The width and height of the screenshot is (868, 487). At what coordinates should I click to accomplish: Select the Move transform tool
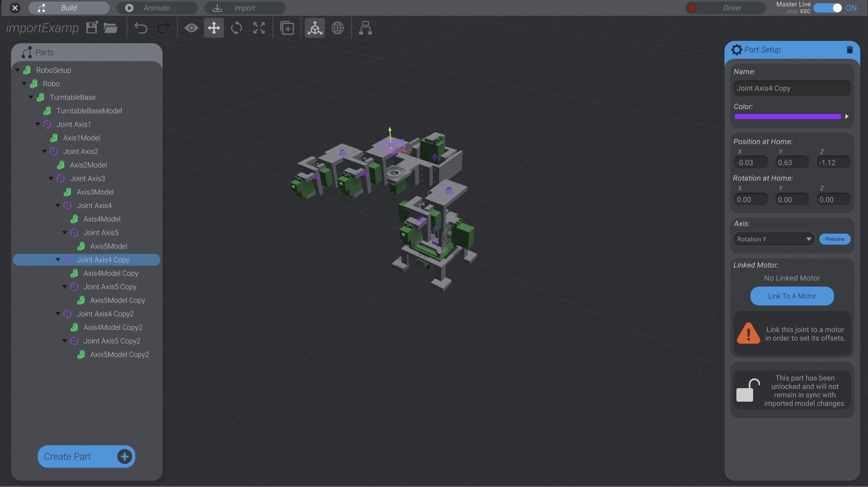tap(214, 28)
